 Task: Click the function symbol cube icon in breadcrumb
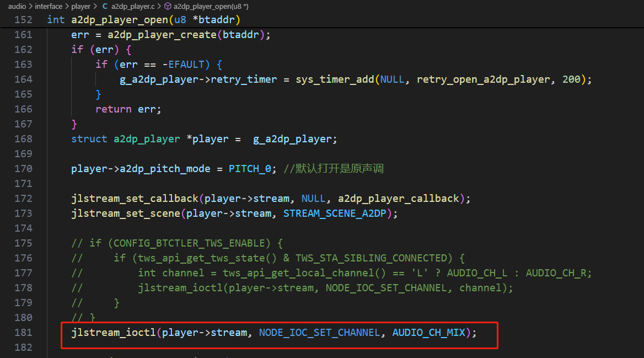pyautogui.click(x=168, y=6)
